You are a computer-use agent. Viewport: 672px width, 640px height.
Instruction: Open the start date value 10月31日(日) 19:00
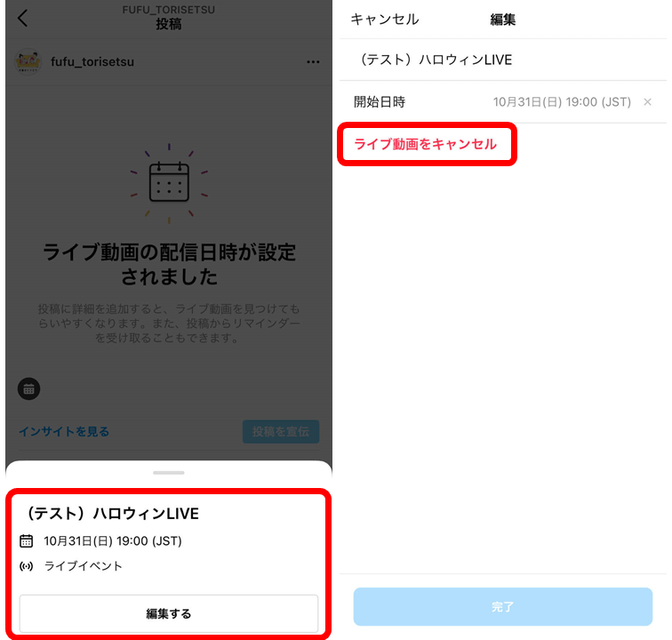pos(562,102)
